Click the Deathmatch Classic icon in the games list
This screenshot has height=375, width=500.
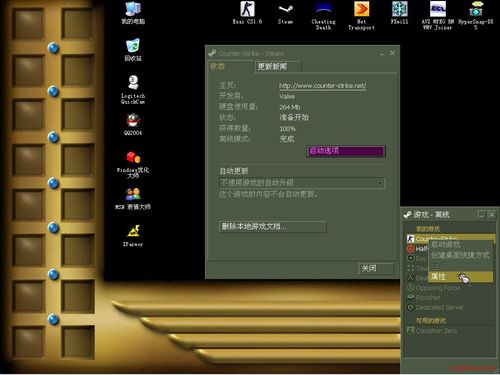click(411, 278)
